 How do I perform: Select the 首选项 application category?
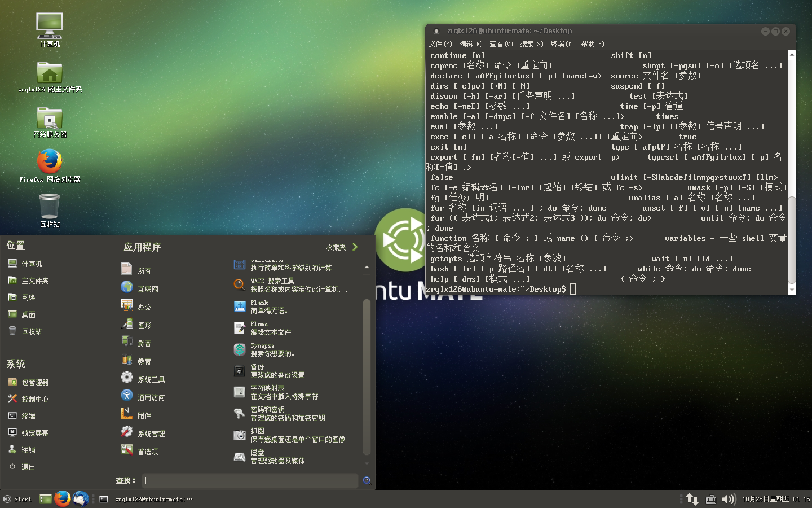click(x=140, y=450)
